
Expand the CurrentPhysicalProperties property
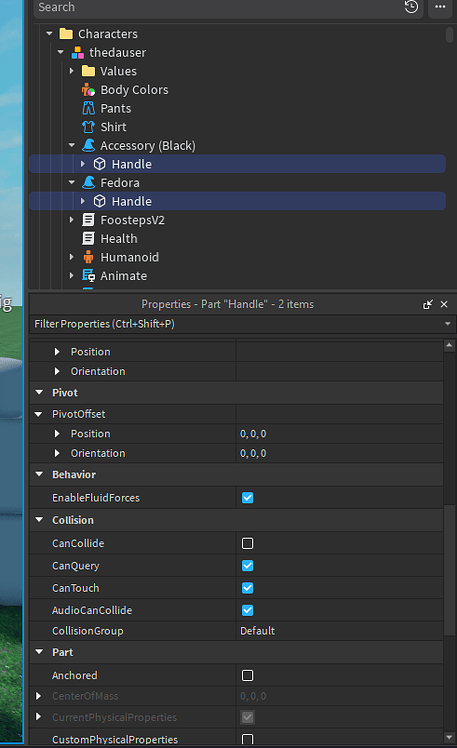(x=39, y=717)
